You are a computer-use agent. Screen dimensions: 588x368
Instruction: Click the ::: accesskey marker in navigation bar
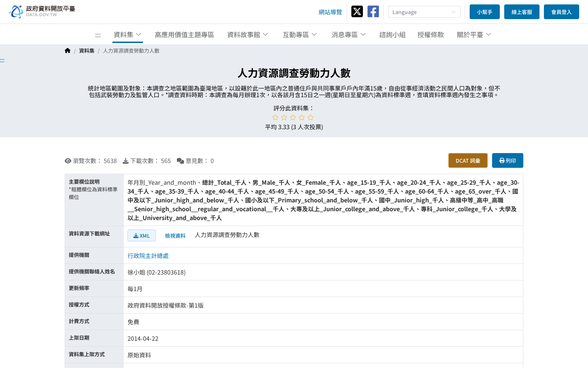(x=98, y=35)
